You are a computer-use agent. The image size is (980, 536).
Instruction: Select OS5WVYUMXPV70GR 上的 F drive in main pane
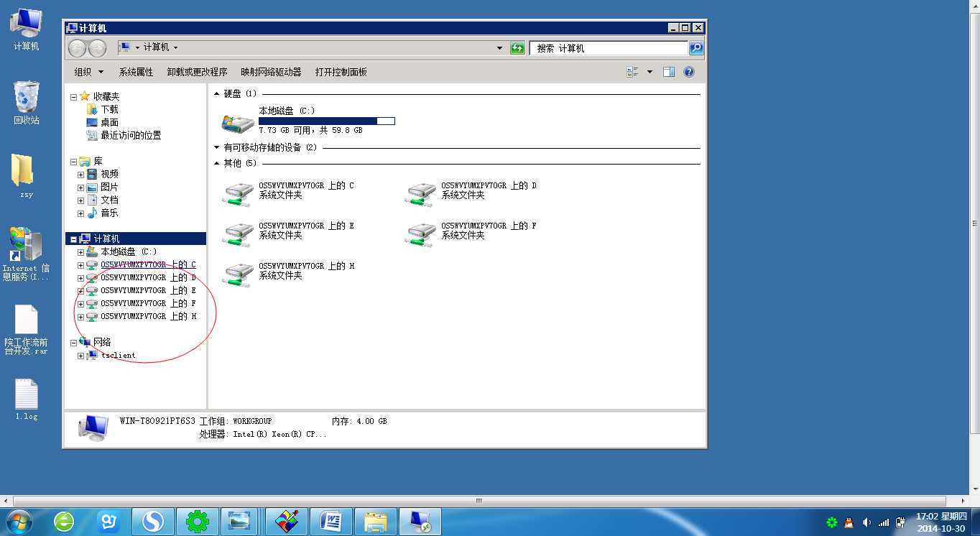pos(471,234)
